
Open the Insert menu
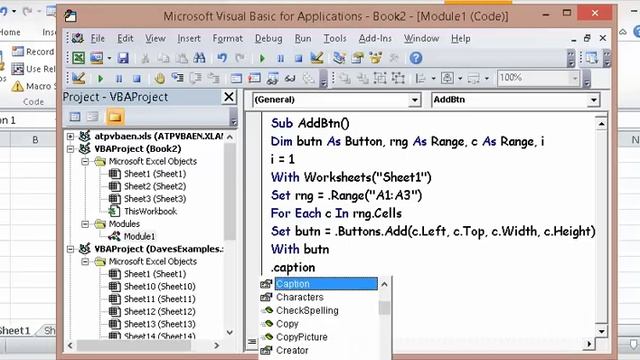189,38
